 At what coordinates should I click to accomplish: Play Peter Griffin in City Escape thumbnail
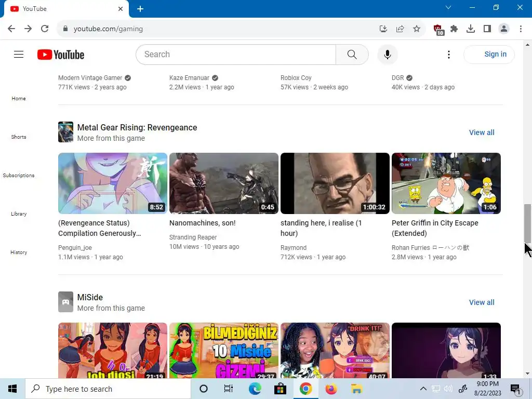pos(446,183)
